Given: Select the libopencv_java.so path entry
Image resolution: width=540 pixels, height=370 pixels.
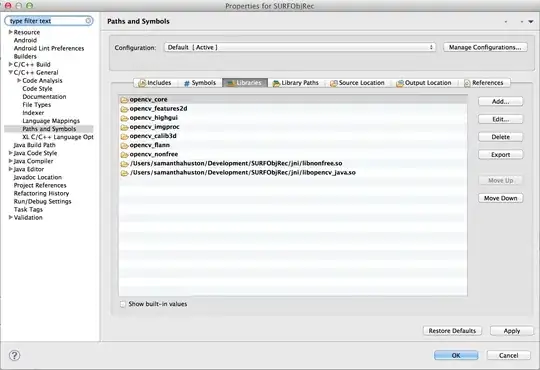Looking at the screenshot, I should 293,173.
